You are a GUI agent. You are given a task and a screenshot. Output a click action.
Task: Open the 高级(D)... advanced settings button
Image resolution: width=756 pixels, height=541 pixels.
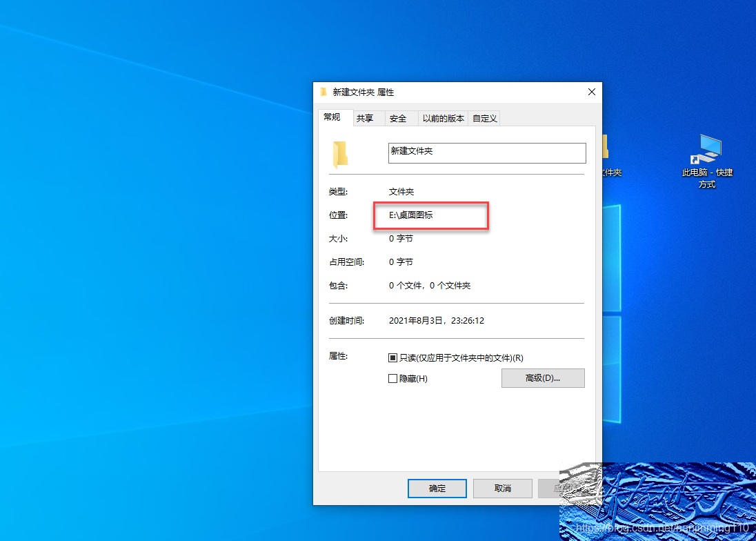coord(543,378)
